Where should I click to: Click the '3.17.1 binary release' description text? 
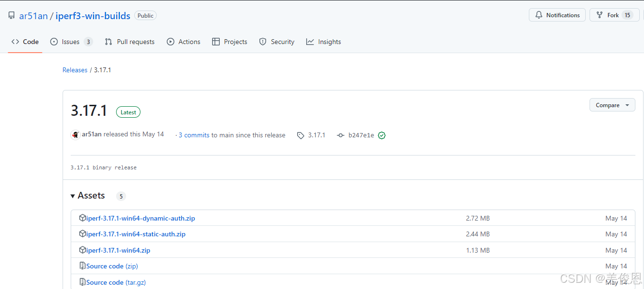pos(103,167)
